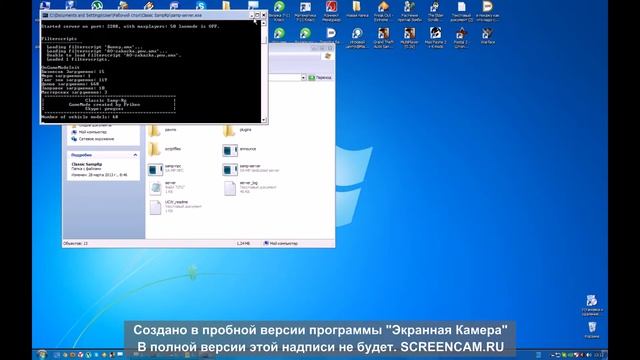Viewport: 640px width, 360px height.
Task: Click 'Мой компьютер' link in Explorer sidebar
Action: tap(89, 132)
